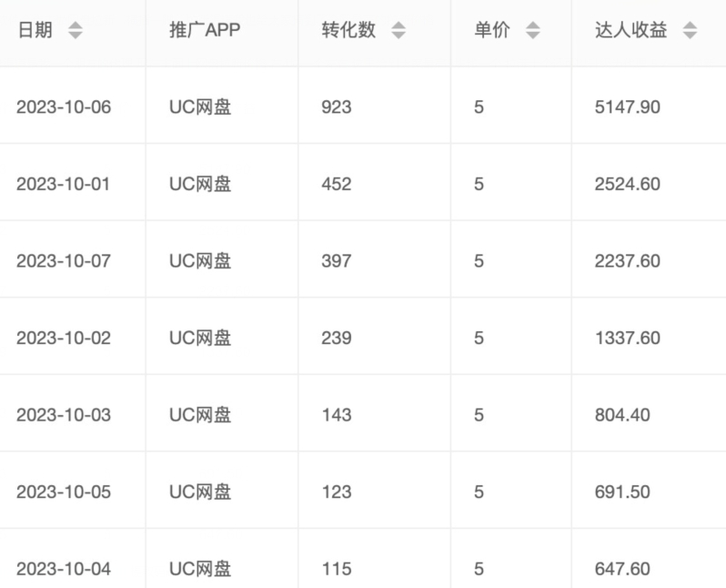Click the 转化数 sort arrows icon
The width and height of the screenshot is (726, 588).
(398, 31)
